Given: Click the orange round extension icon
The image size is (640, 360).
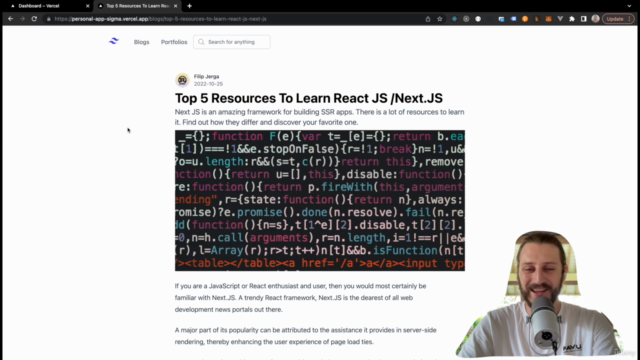Looking at the screenshot, I should coord(525,19).
